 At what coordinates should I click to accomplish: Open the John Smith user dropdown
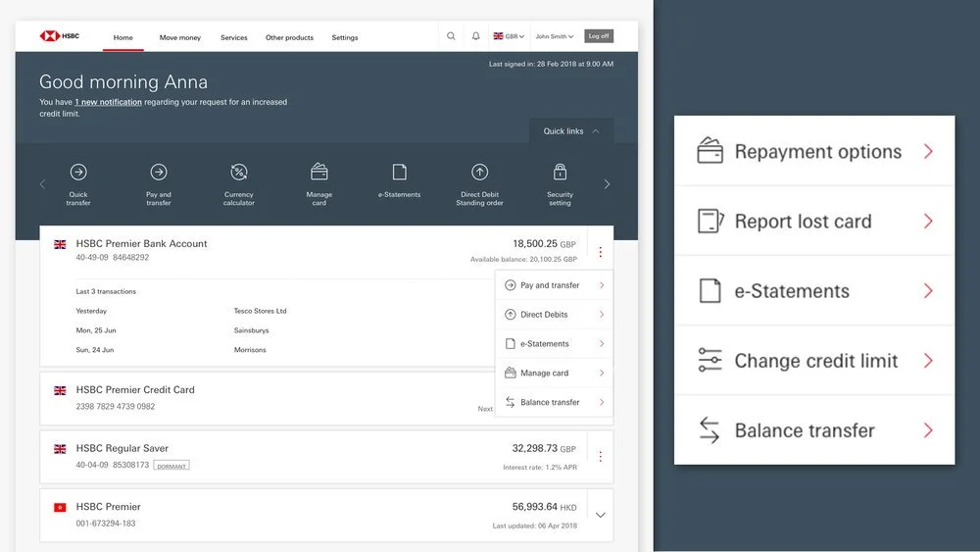pos(555,36)
